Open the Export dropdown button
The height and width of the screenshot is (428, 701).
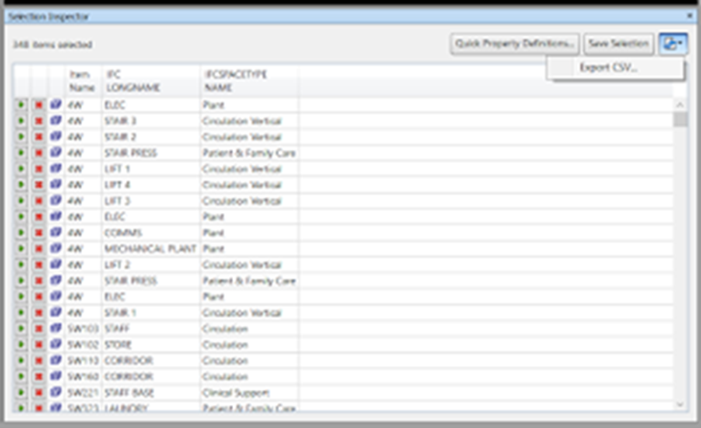[673, 44]
